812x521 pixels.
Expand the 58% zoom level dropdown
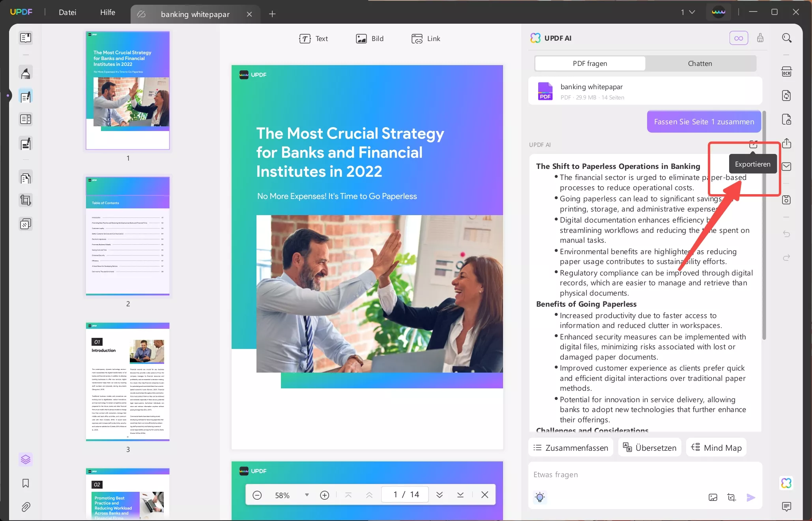[307, 495]
